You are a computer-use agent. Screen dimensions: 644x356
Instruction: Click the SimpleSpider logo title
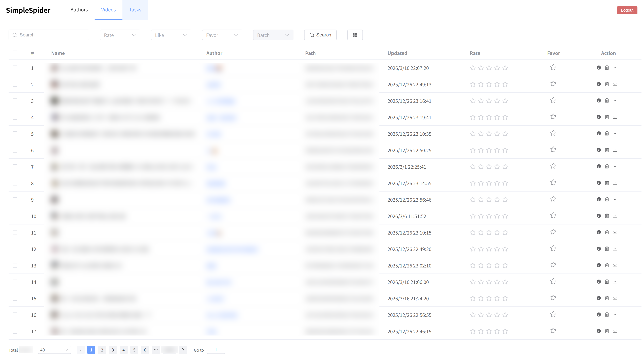[28, 10]
